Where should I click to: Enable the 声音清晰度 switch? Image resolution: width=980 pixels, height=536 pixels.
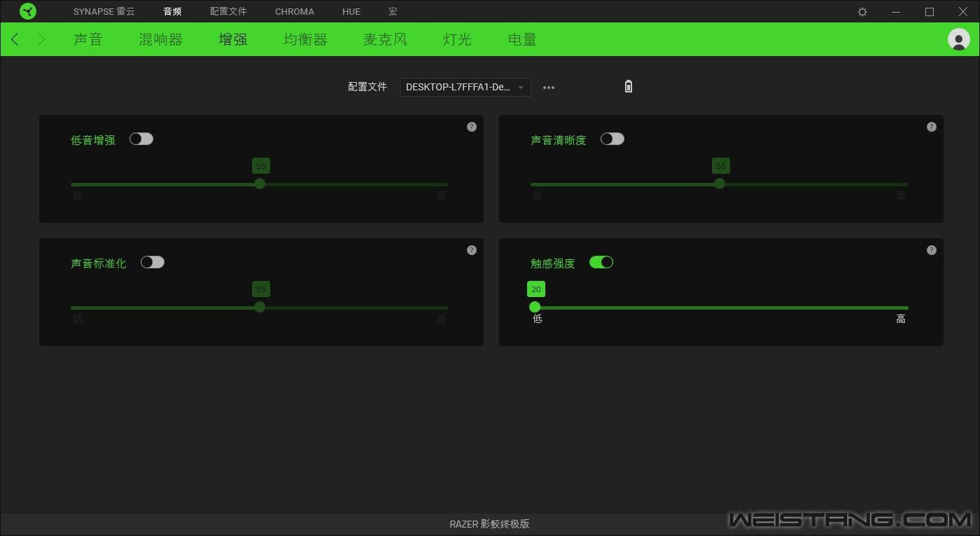click(x=612, y=139)
